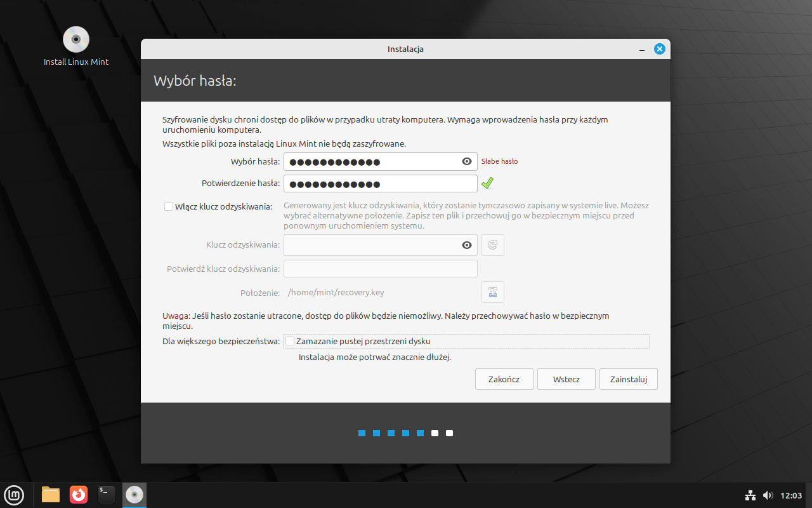Launch the Files manager from the taskbar
Viewport: 812px width, 508px height.
click(51, 495)
